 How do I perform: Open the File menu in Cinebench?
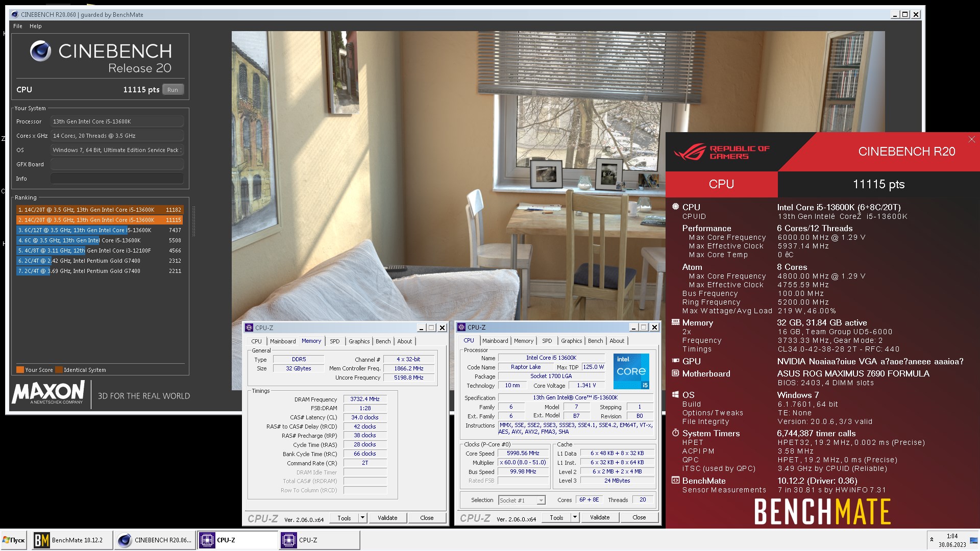[18, 26]
